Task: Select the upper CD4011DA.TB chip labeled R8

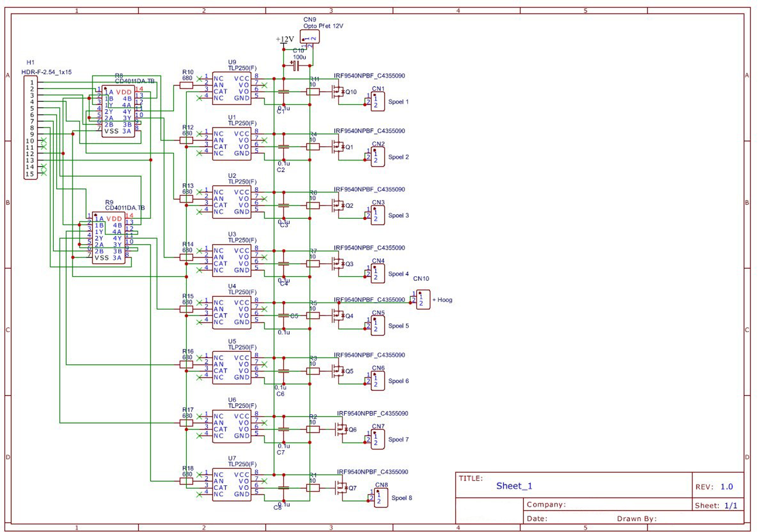Action: coord(118,111)
